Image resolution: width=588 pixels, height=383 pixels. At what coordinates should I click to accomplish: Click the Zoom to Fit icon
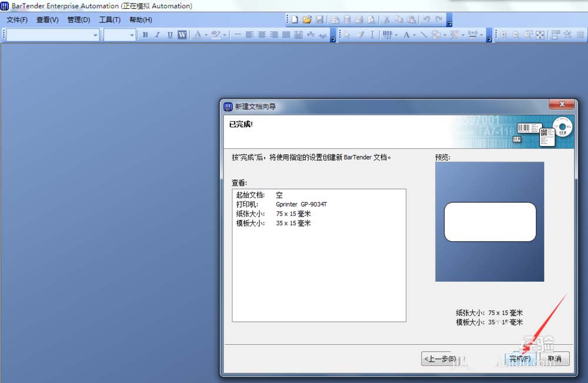click(540, 35)
